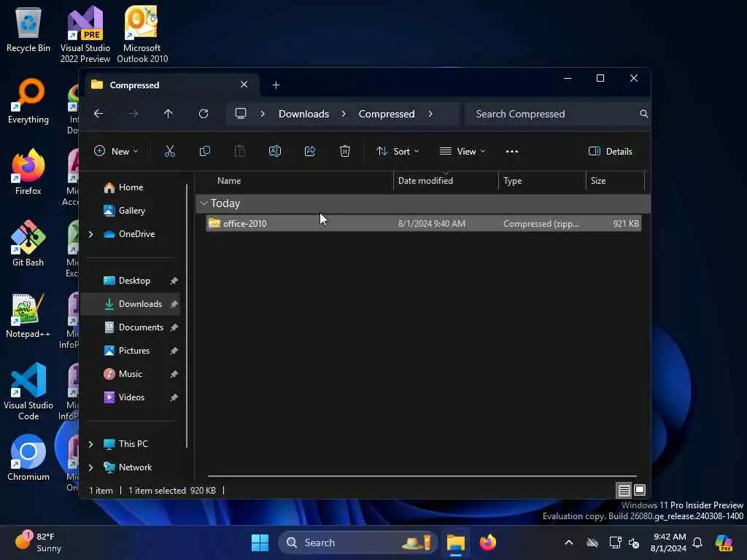Click the Paste clipboard icon

(239, 152)
